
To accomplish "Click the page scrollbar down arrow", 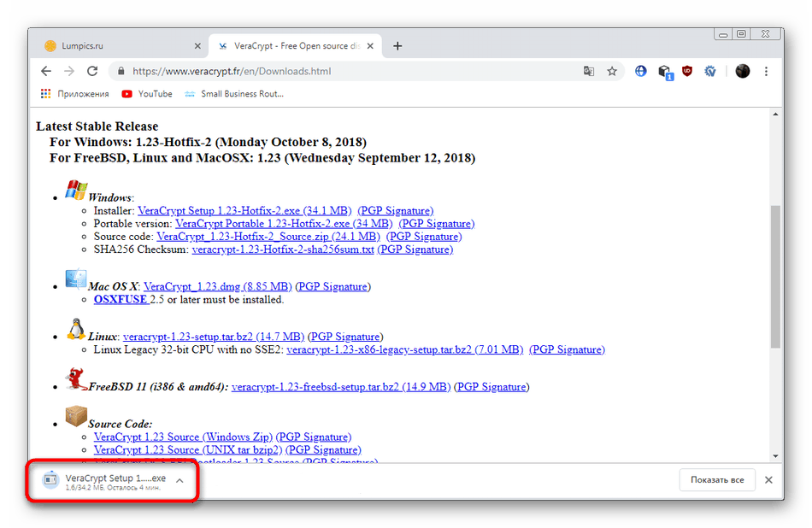I will click(x=775, y=456).
